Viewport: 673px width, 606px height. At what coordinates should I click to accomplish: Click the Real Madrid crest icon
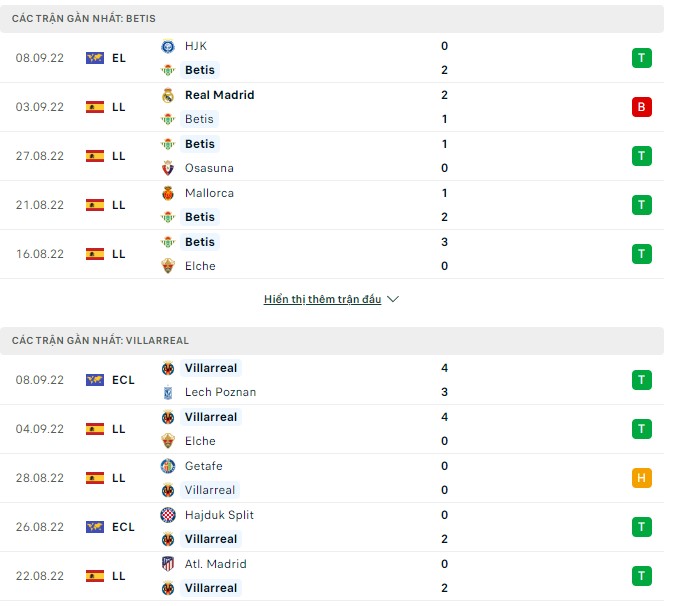coord(167,95)
